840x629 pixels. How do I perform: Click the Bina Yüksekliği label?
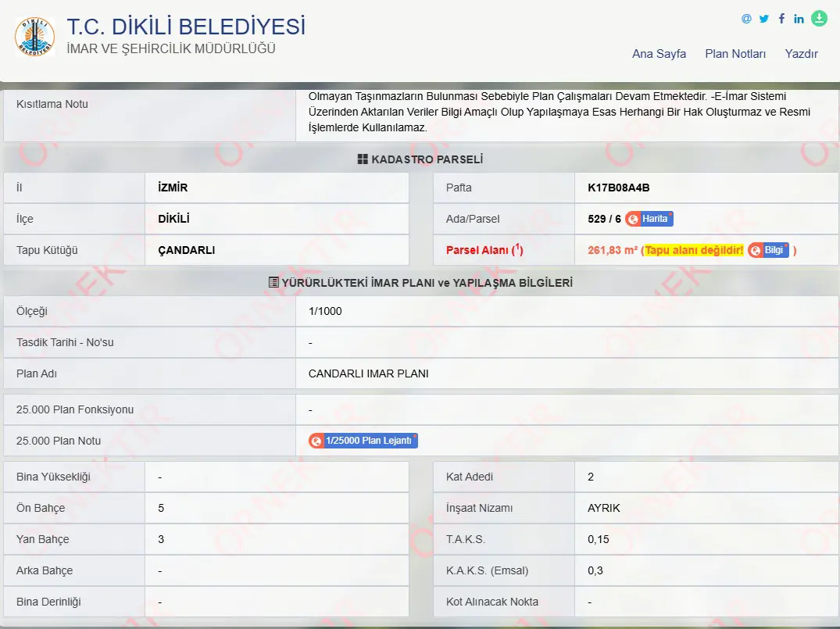53,477
